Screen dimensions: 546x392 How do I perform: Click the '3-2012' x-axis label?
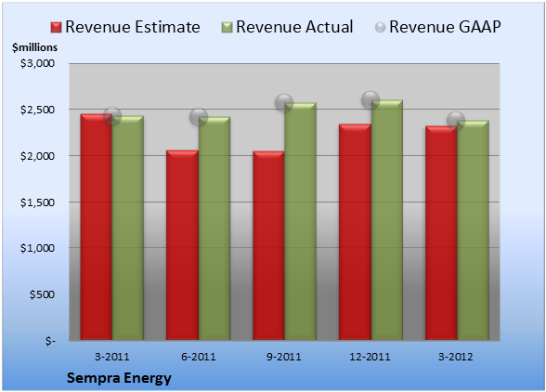(456, 357)
